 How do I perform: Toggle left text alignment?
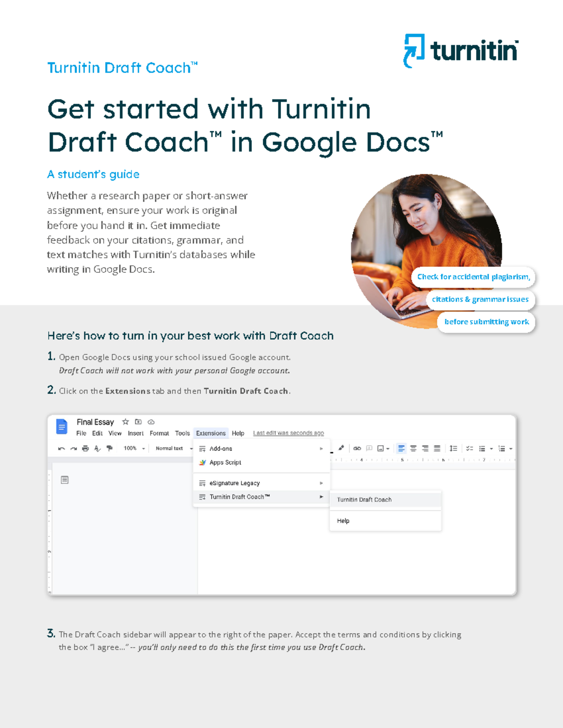(x=401, y=448)
